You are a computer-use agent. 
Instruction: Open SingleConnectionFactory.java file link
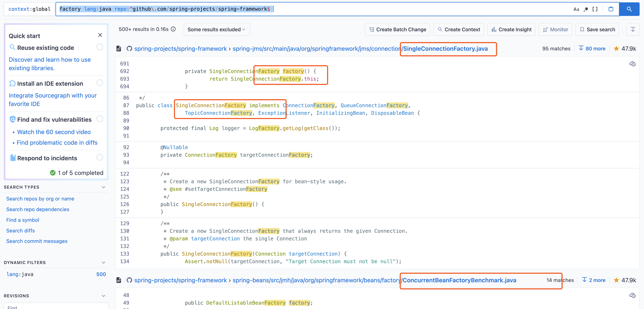pyautogui.click(x=445, y=49)
